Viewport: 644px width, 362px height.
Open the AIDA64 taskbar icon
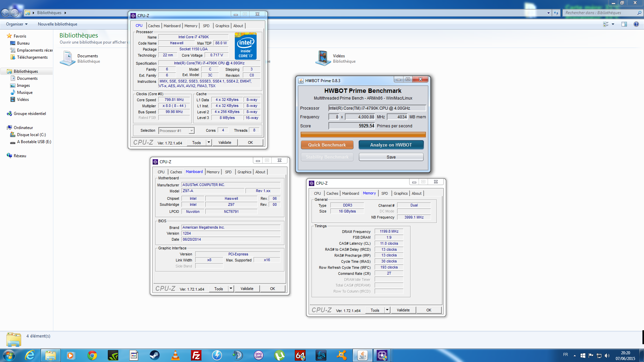coord(300,355)
